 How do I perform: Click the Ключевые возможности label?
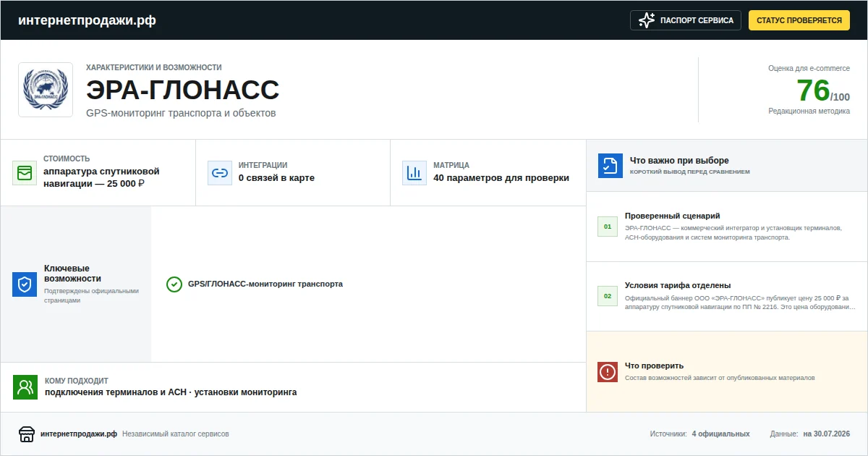[x=72, y=273]
